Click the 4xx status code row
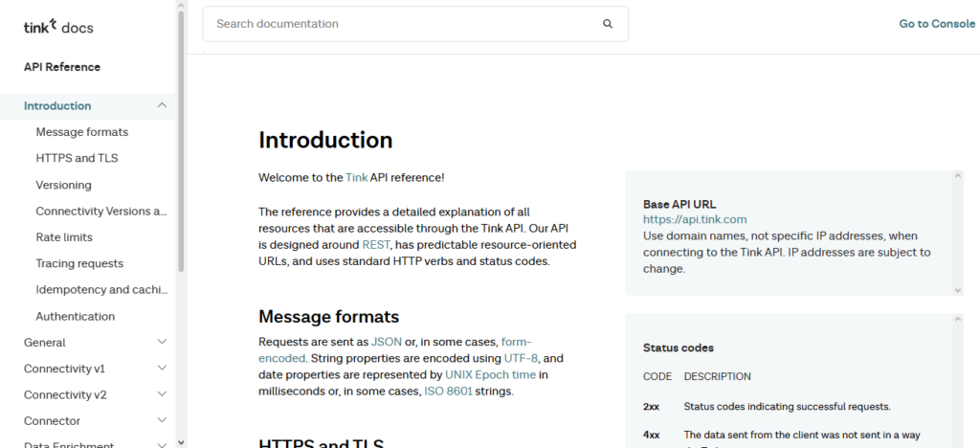The width and height of the screenshot is (980, 448). [x=782, y=435]
